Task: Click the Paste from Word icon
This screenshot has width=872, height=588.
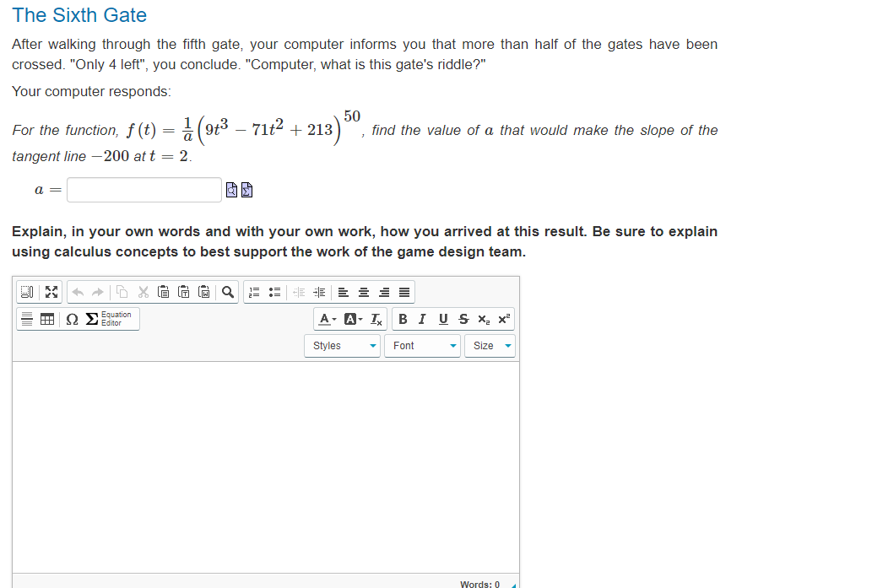Action: (x=203, y=292)
